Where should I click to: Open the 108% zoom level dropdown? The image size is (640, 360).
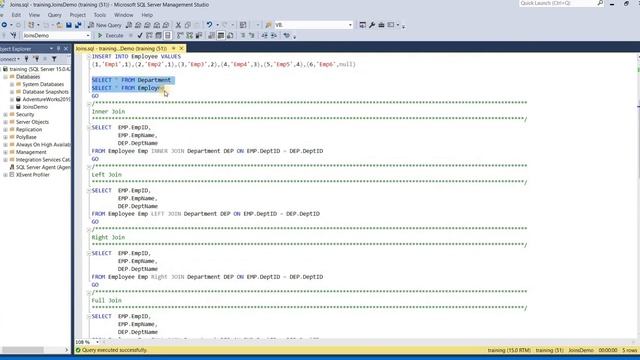pos(97,342)
